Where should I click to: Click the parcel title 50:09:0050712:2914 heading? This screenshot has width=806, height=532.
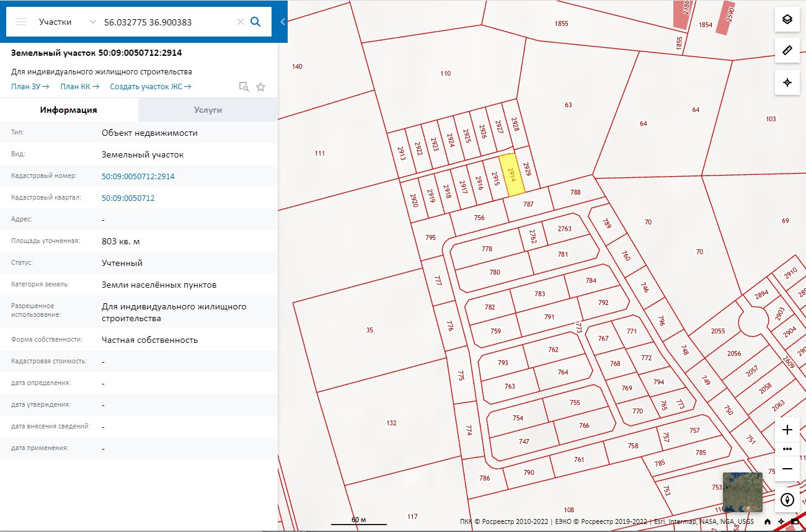point(96,53)
